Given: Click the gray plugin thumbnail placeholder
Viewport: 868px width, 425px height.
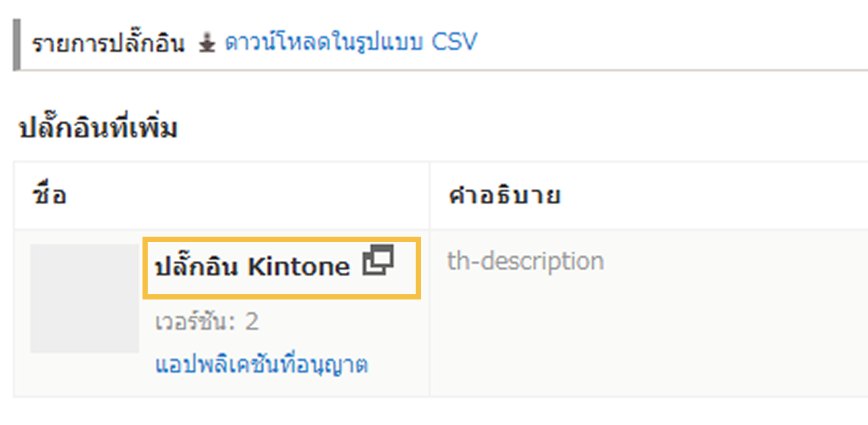Looking at the screenshot, I should tap(84, 299).
